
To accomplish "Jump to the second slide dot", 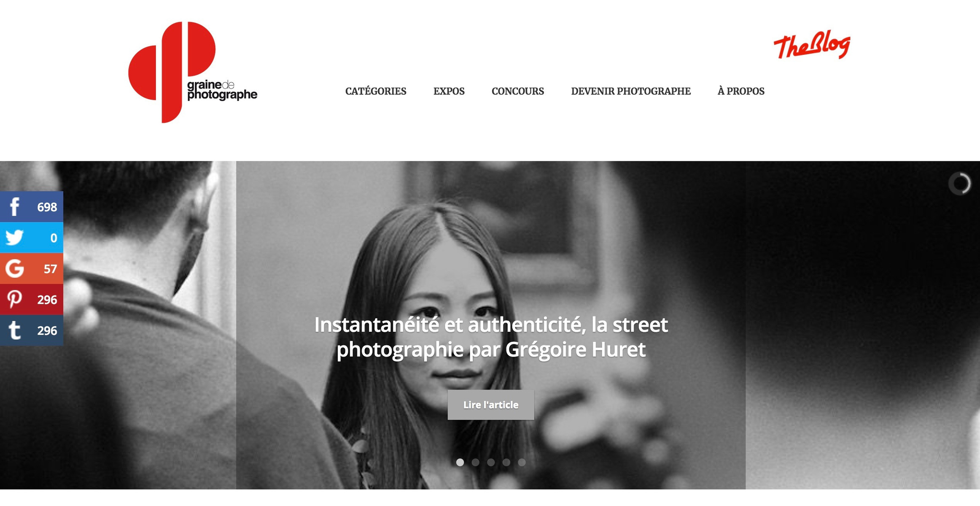I will (x=475, y=462).
